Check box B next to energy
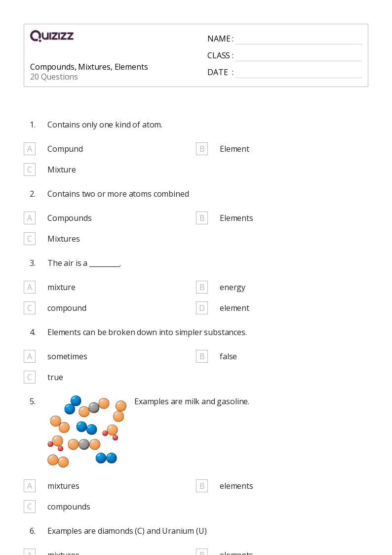This screenshot has height=555, width=392. coord(202,288)
